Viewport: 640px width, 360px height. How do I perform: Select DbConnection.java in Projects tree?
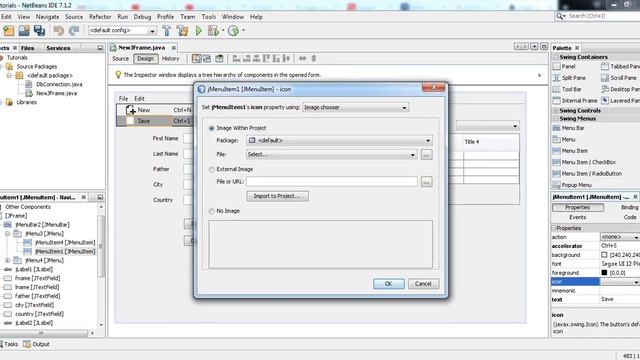(59, 84)
